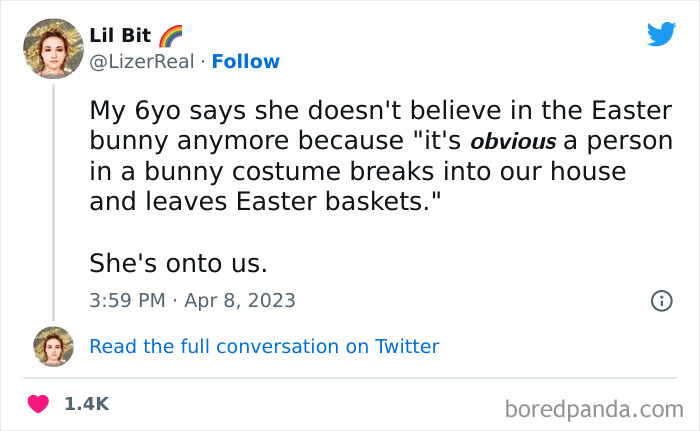Like the tweet with the heart icon
700x431 pixels.
[40, 404]
